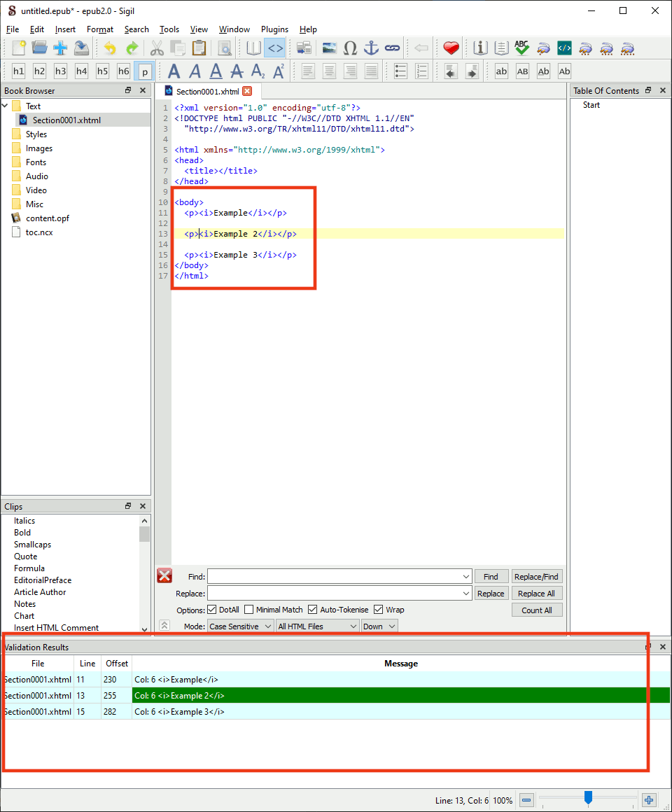Click the Add existing files plus icon
672x812 pixels.
pyautogui.click(x=60, y=48)
